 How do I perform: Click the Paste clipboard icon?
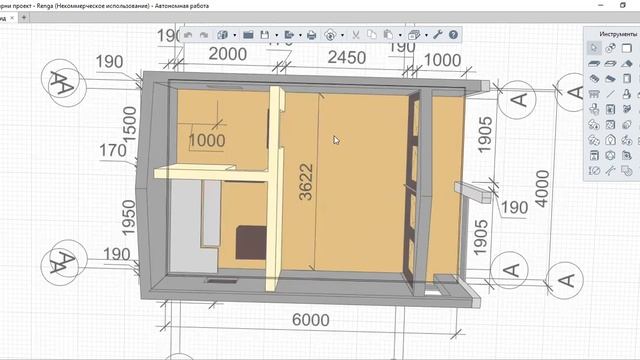388,35
